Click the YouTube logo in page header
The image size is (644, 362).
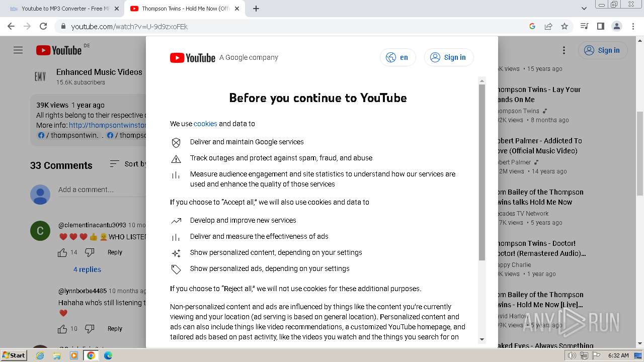(59, 50)
